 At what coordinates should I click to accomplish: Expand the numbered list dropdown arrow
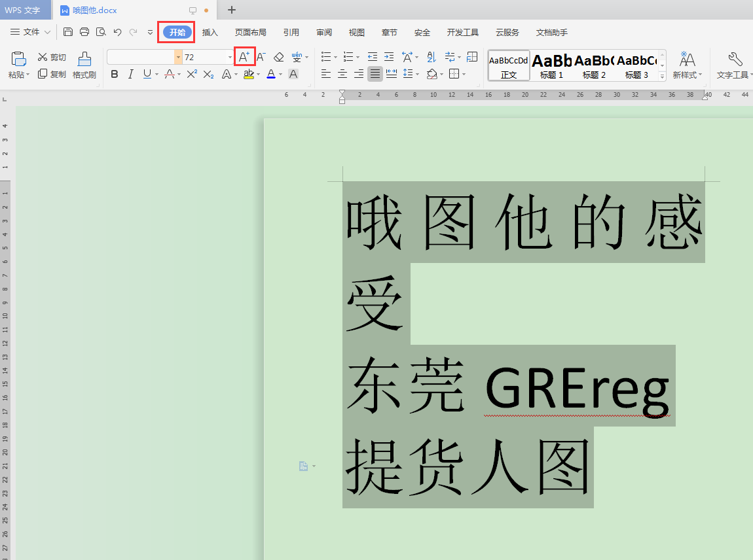tap(358, 58)
